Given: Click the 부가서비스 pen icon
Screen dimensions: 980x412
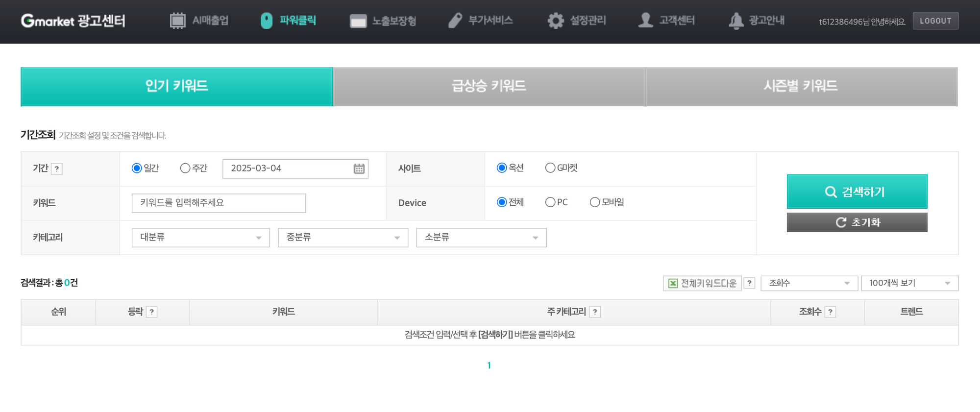Looking at the screenshot, I should click(455, 21).
